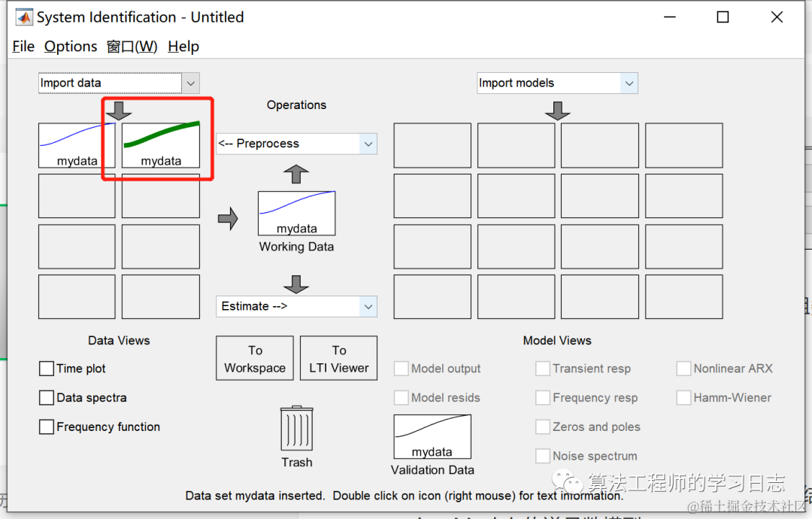This screenshot has height=519, width=812.
Task: Toggle the Model output checkbox
Action: coord(401,369)
